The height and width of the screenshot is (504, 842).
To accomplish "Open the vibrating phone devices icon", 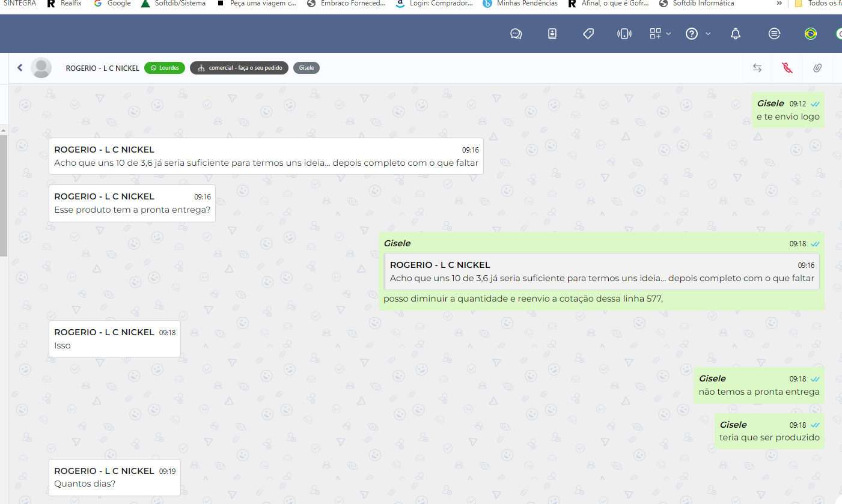I will pos(624,34).
